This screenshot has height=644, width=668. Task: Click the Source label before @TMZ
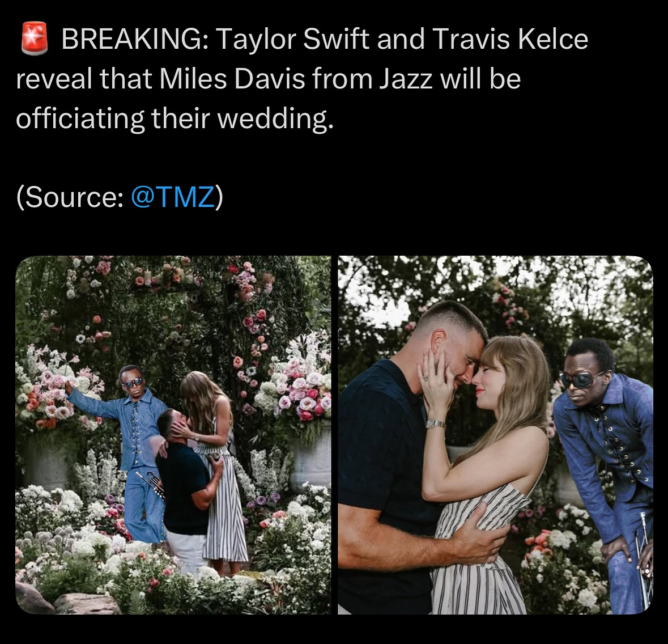point(70,197)
